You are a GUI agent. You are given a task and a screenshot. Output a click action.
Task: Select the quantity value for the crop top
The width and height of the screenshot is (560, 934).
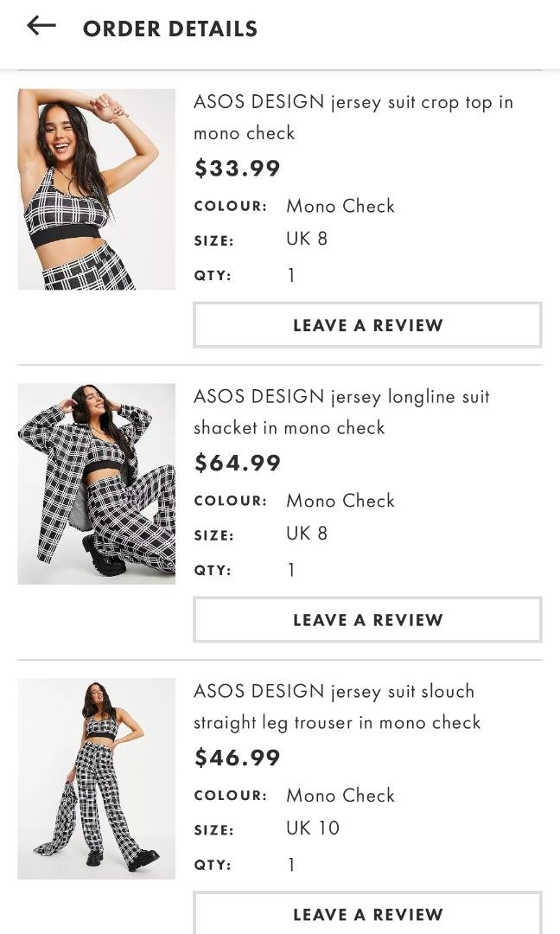292,275
